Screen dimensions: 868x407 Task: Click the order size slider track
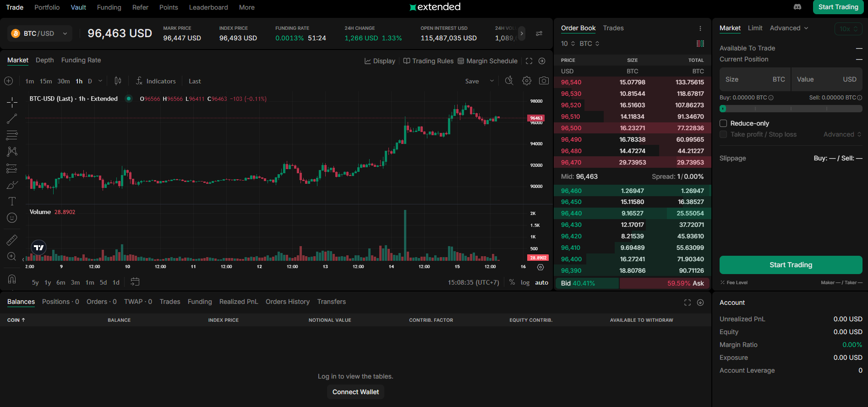click(x=791, y=109)
